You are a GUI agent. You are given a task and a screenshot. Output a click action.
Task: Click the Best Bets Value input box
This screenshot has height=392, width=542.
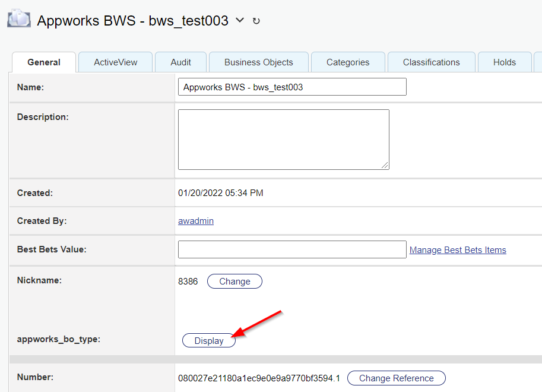click(292, 249)
